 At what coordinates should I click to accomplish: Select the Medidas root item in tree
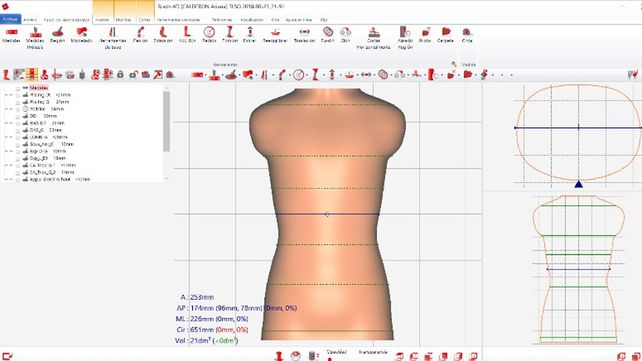[x=38, y=88]
